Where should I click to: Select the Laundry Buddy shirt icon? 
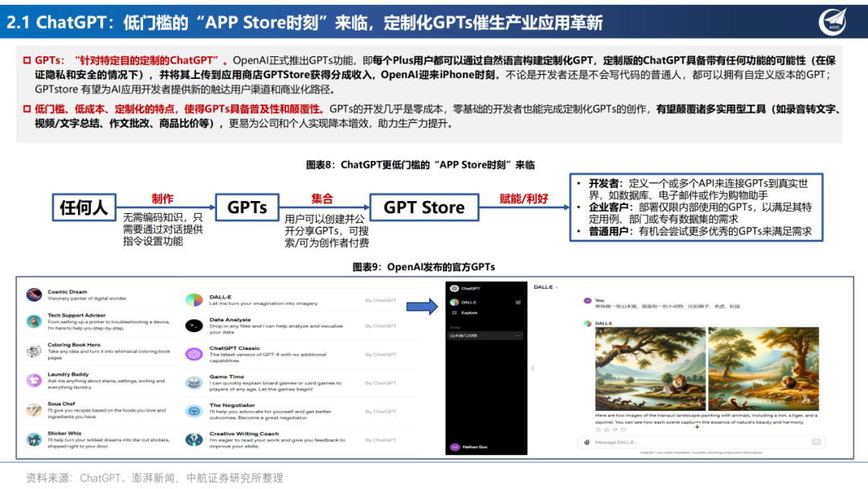point(34,380)
